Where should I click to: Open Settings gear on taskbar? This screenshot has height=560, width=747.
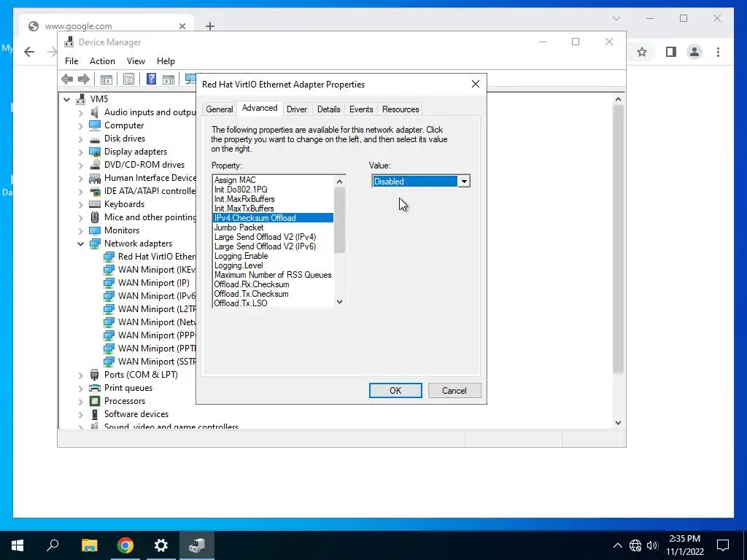point(161,545)
